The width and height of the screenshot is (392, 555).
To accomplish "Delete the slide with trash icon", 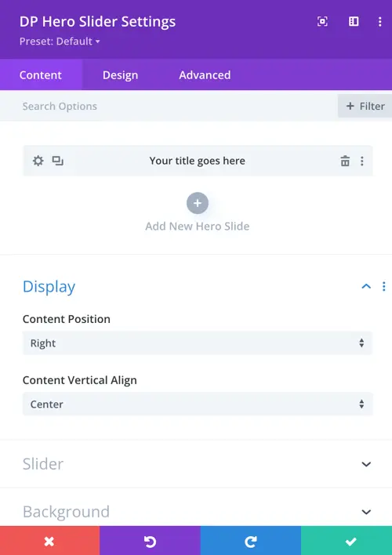I will click(345, 161).
